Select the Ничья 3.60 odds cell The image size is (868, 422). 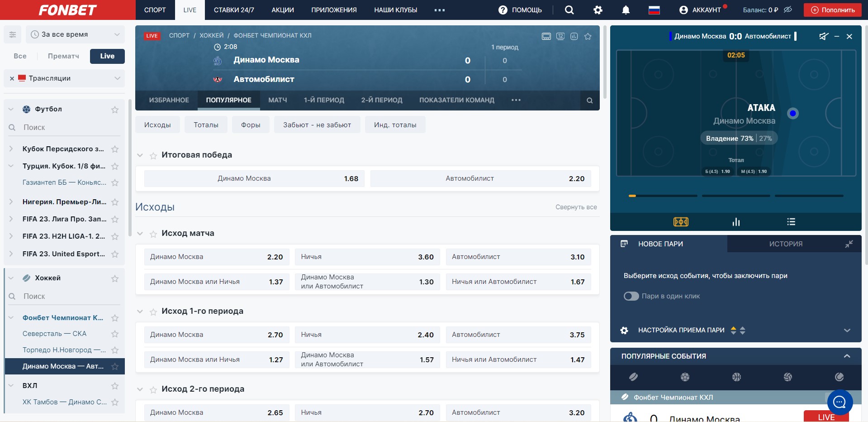pyautogui.click(x=367, y=257)
